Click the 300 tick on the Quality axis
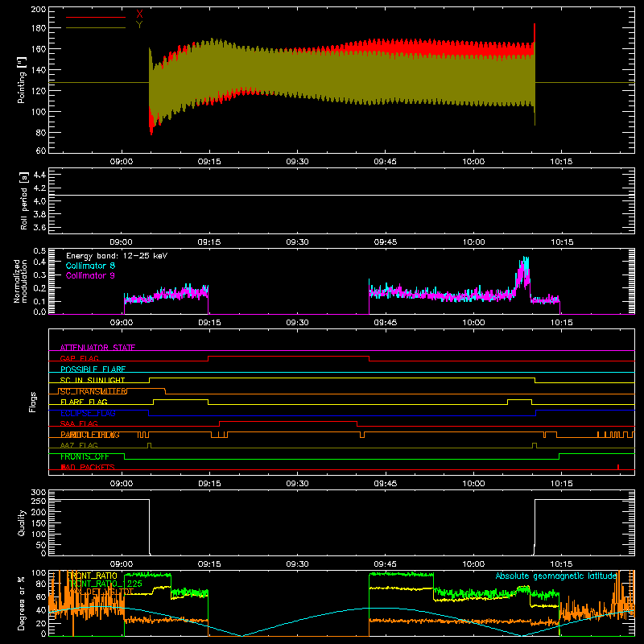 tap(38, 493)
